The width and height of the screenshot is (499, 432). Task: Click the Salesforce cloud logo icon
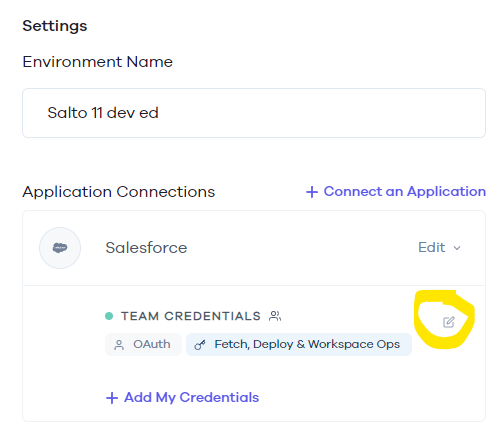(60, 248)
